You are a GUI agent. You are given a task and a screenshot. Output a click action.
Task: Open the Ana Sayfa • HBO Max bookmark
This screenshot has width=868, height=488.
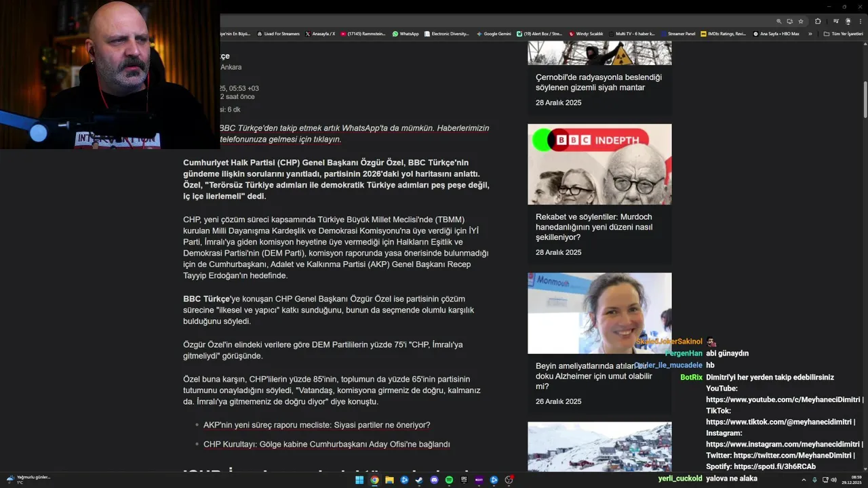click(776, 34)
